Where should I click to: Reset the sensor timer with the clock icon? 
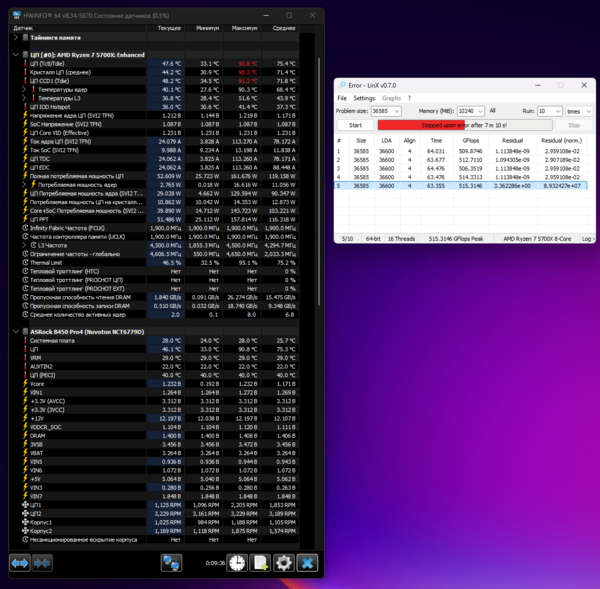tap(237, 563)
